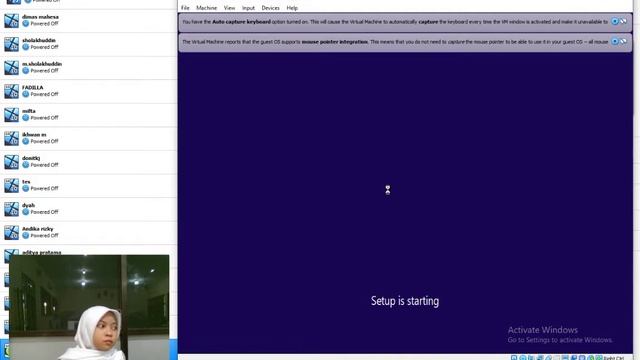Click the Right Ctrl host key indicator
The image size is (640, 360).
613,358
